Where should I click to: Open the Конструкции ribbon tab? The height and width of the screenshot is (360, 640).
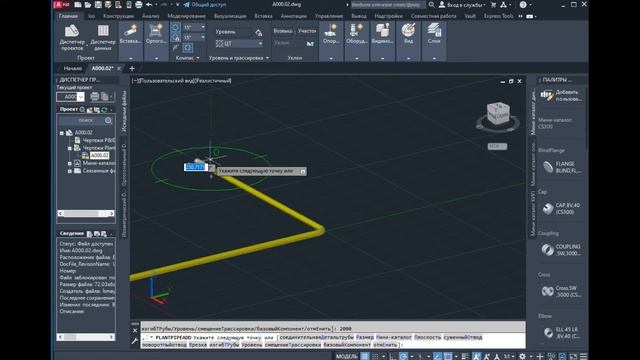pos(118,16)
